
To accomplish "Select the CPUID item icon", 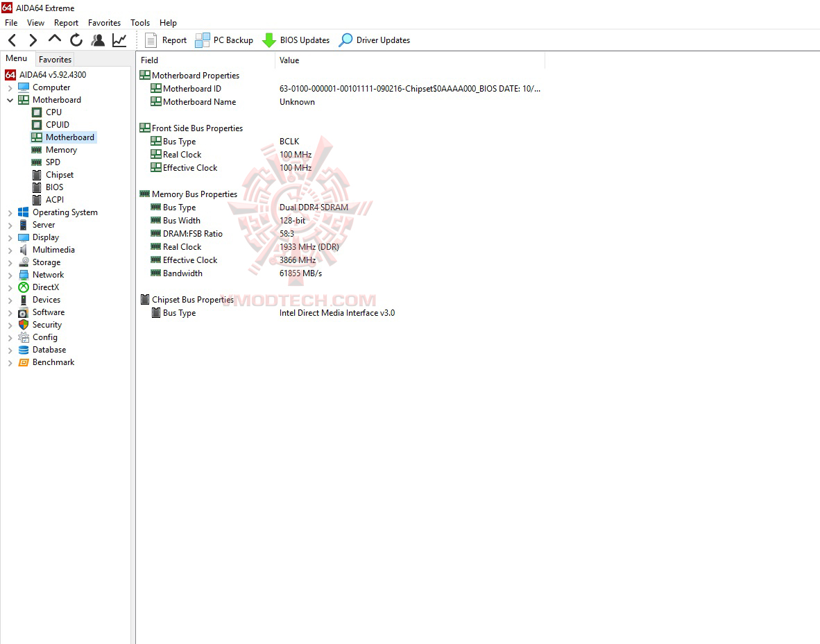I will 37,125.
